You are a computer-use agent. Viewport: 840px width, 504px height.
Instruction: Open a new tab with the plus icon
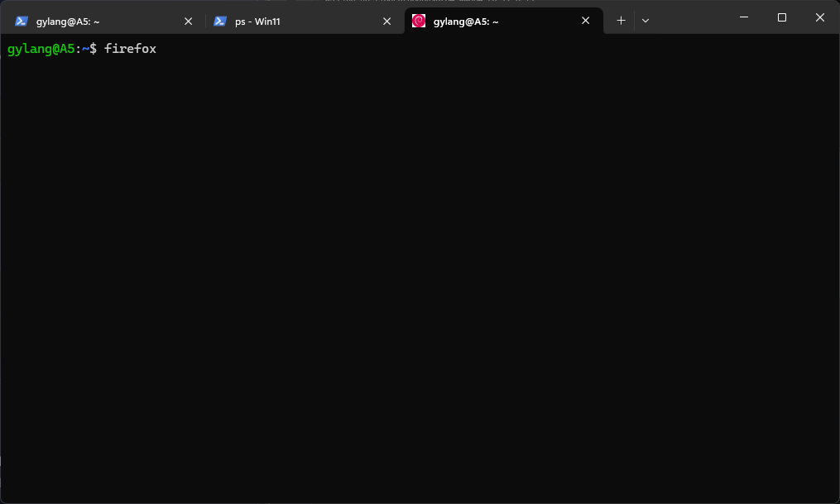(x=621, y=21)
